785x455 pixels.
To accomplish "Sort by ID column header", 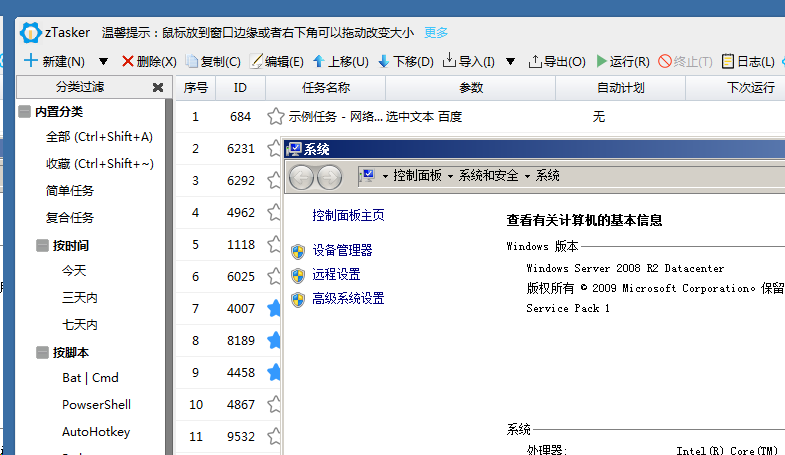I will click(x=240, y=88).
